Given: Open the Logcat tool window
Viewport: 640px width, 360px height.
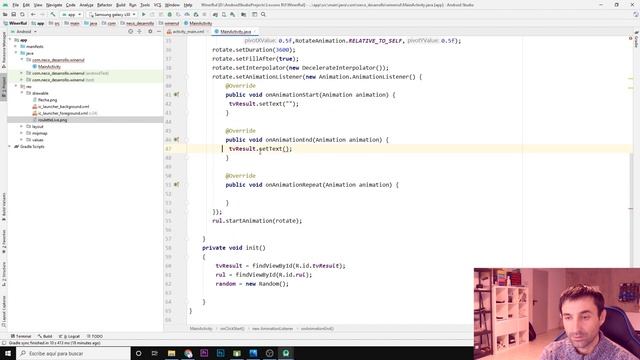Looking at the screenshot, I should [x=69, y=336].
